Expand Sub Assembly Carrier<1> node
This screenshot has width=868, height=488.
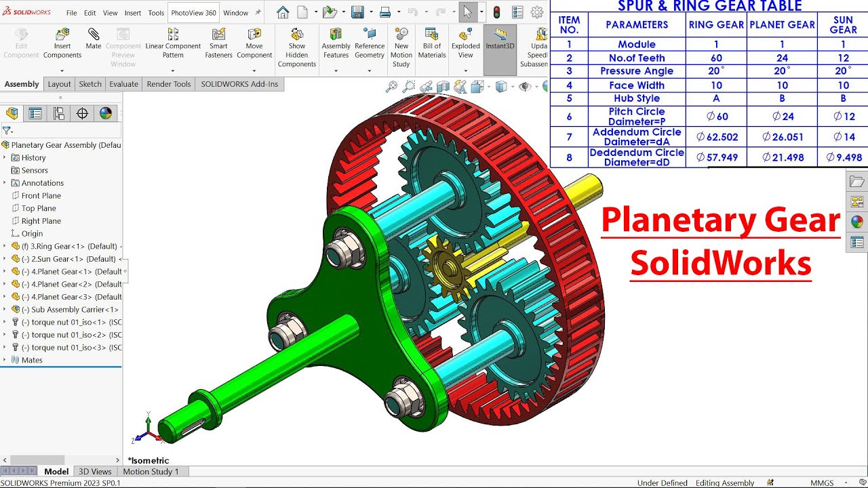click(5, 309)
